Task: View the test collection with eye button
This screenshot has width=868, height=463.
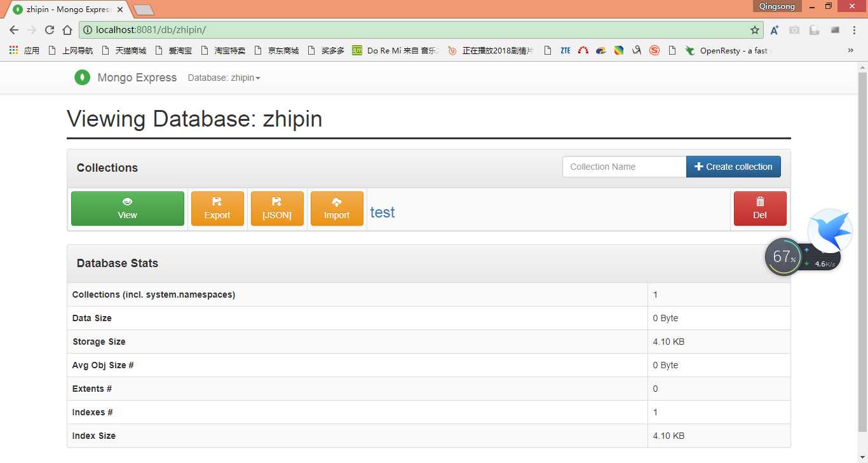Action: [x=127, y=209]
